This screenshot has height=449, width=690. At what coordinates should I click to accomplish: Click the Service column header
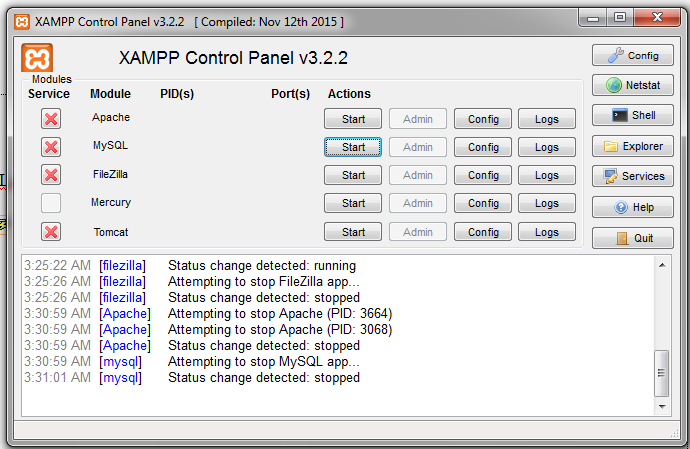(49, 94)
